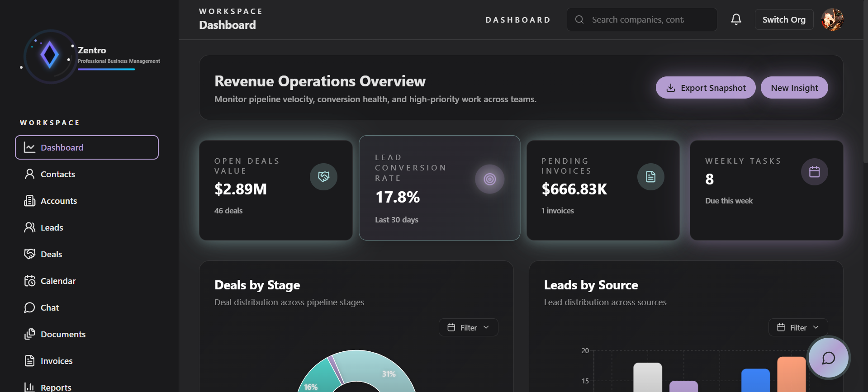Click the page vertical scrollbar
Screen dimensions: 868x392
pos(865,81)
